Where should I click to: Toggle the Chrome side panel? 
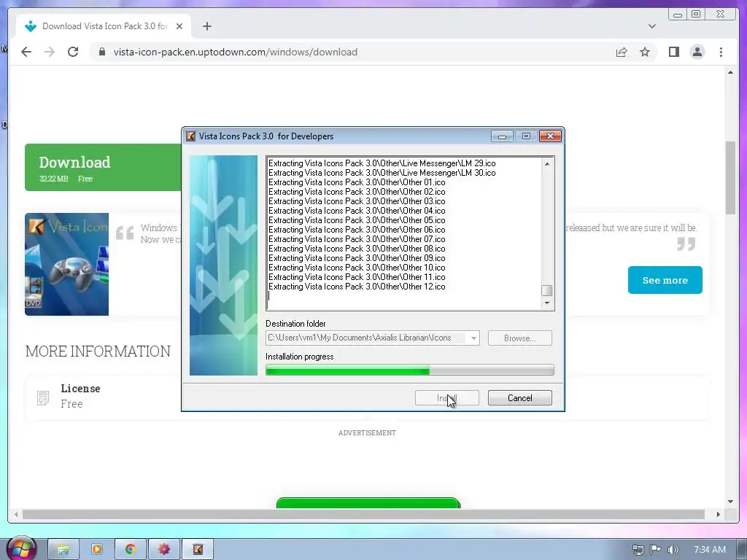673,52
